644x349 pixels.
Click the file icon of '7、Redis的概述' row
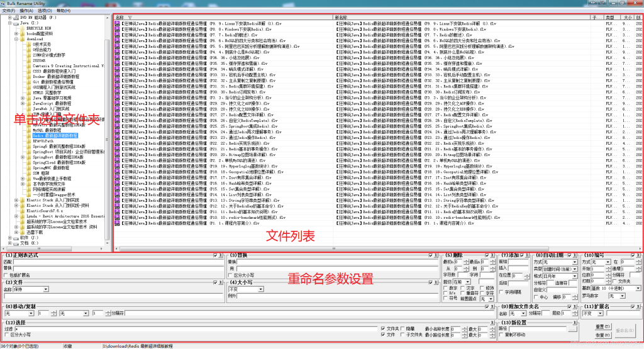click(117, 35)
